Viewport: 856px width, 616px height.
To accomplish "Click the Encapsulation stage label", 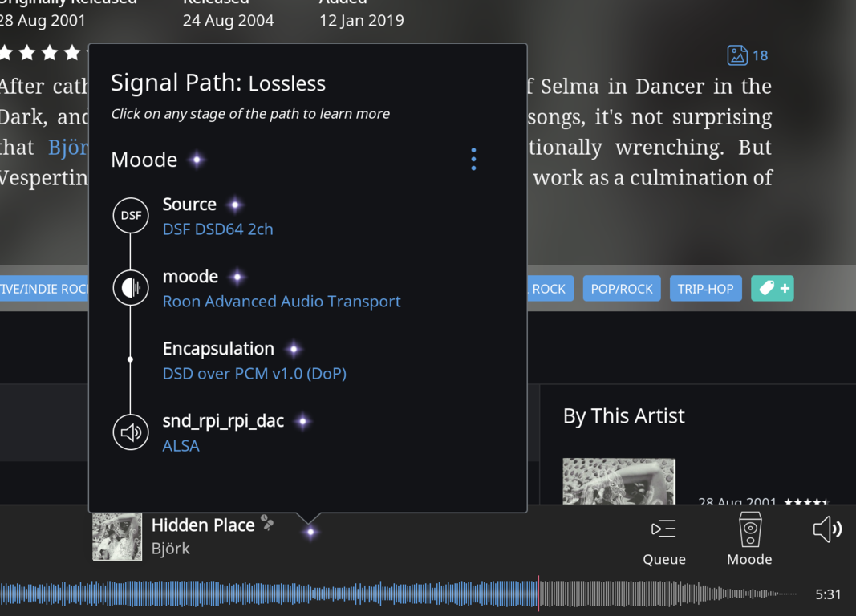I will 218,348.
